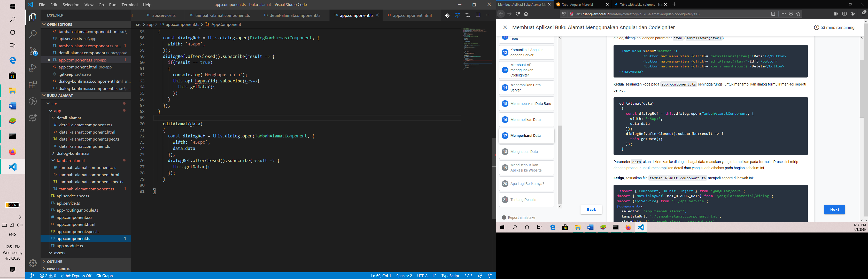Go to Firefox home page
This screenshot has width=868, height=279.
526,14
